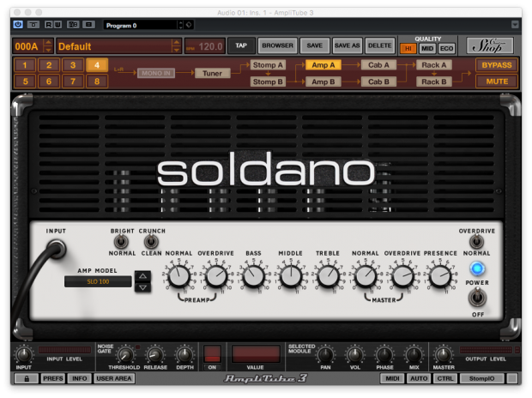Click the noise gate Depth knob
This screenshot has width=532, height=398.
[184, 355]
